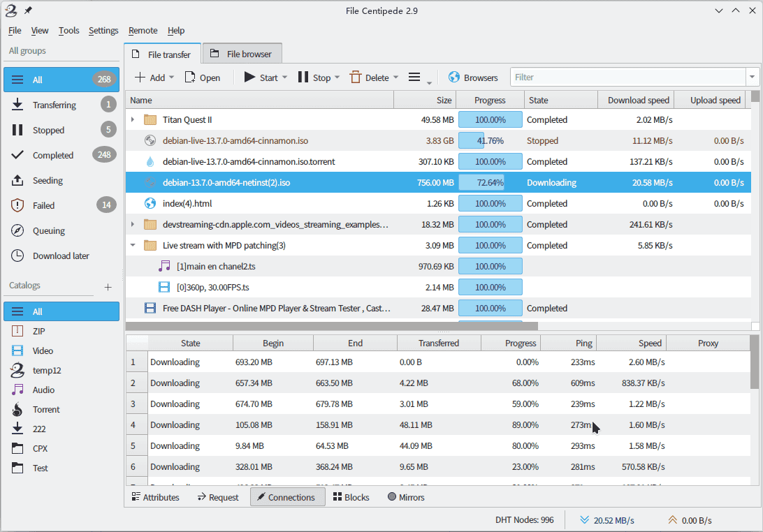
Task: Open the Tools menu
Action: [x=68, y=30]
